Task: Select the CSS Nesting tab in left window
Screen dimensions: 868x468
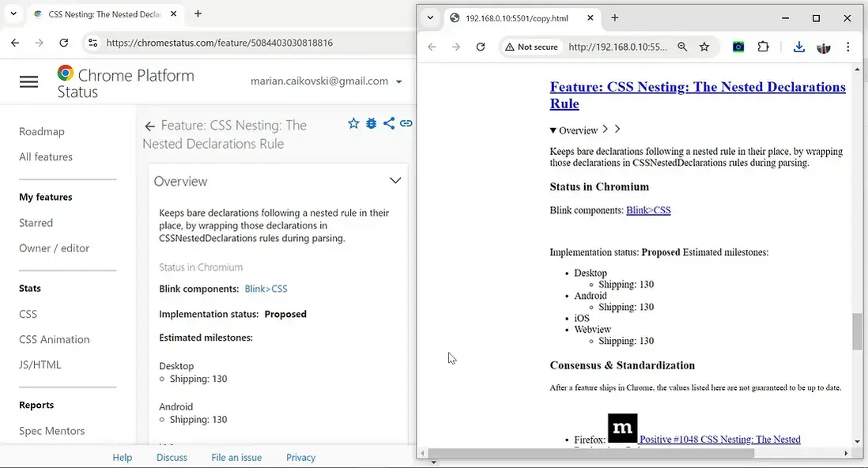Action: click(x=104, y=14)
